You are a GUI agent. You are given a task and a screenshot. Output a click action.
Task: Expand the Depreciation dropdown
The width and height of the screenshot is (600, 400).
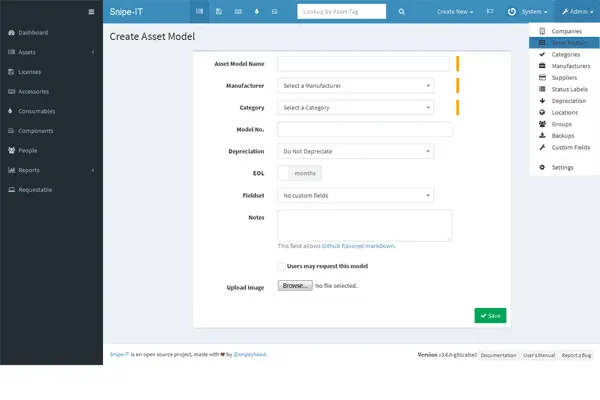(x=356, y=151)
